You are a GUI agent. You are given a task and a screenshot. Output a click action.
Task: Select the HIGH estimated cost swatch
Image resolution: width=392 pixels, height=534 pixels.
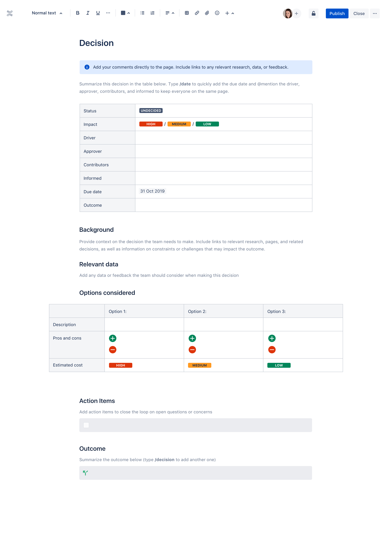[x=120, y=365]
